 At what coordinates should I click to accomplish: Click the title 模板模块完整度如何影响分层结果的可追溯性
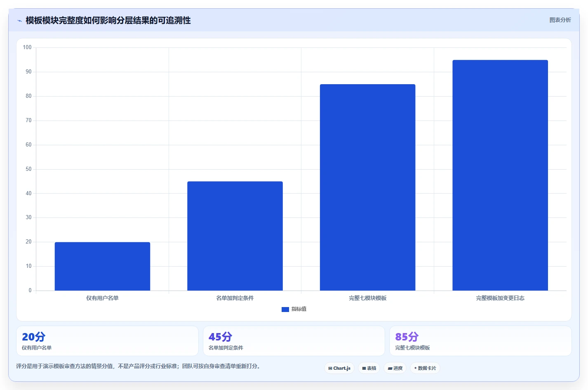point(108,20)
